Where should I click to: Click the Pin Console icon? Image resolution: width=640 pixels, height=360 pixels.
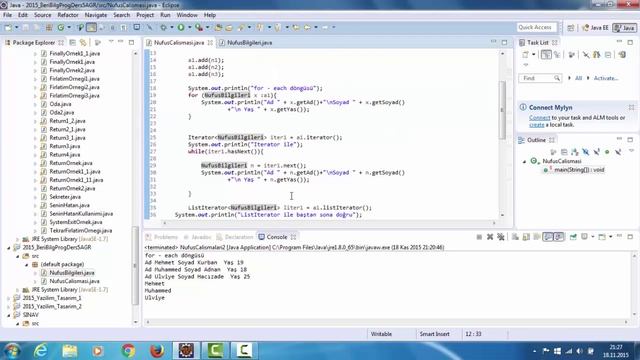[x=573, y=237]
